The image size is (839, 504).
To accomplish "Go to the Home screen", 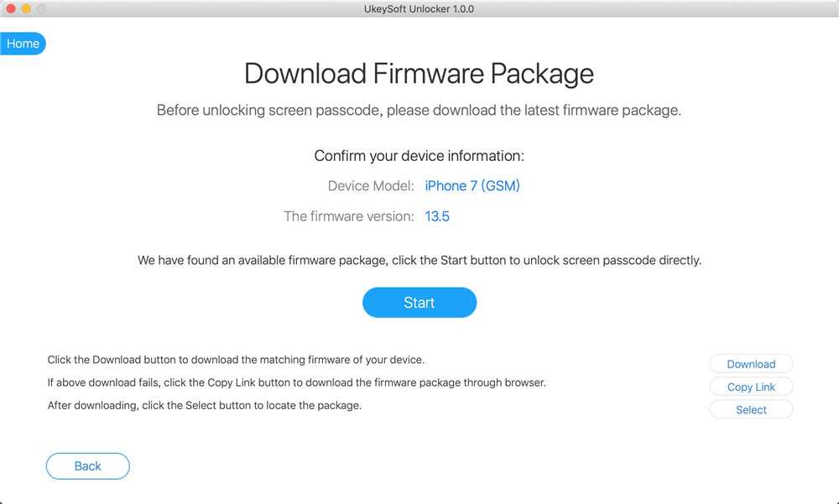I will click(23, 44).
